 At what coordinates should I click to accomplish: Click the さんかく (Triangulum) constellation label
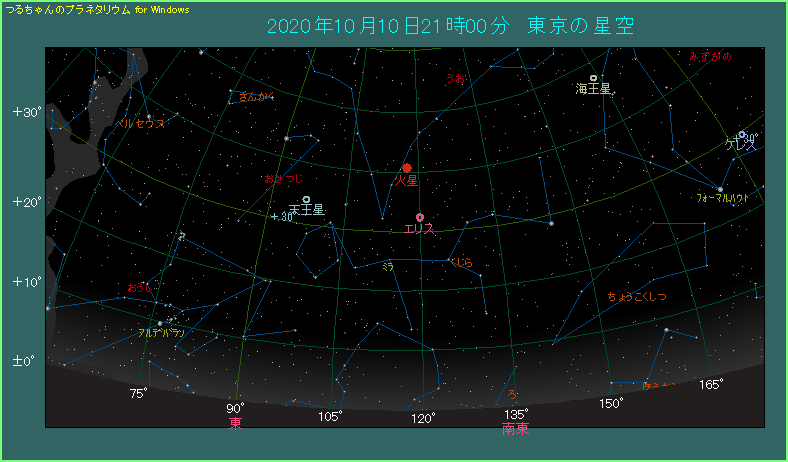pyautogui.click(x=257, y=97)
